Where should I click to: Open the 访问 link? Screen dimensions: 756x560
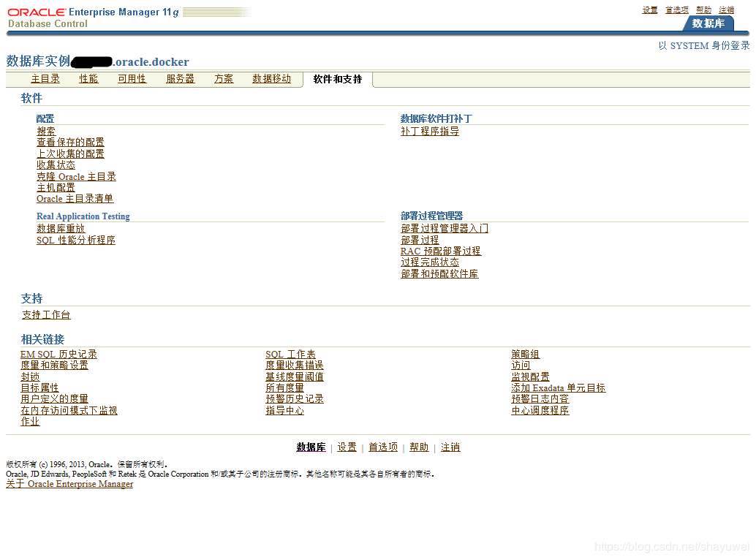click(521, 366)
